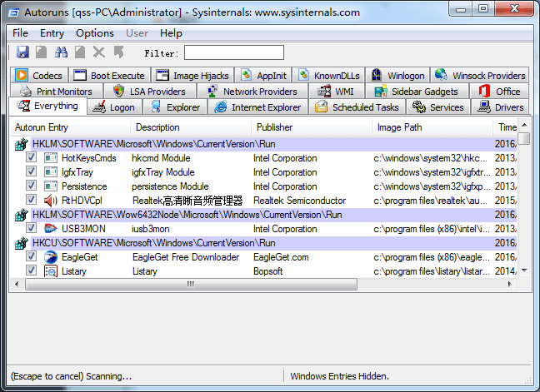Viewport: 540px width, 392px height.
Task: Open the Sidebar Gadgets tab
Action: point(416,92)
